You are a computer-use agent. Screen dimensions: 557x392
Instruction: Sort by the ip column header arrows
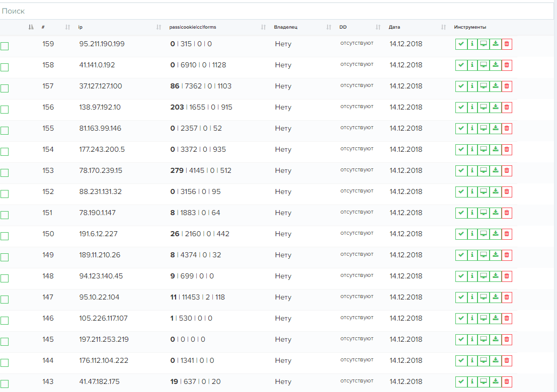pos(158,27)
